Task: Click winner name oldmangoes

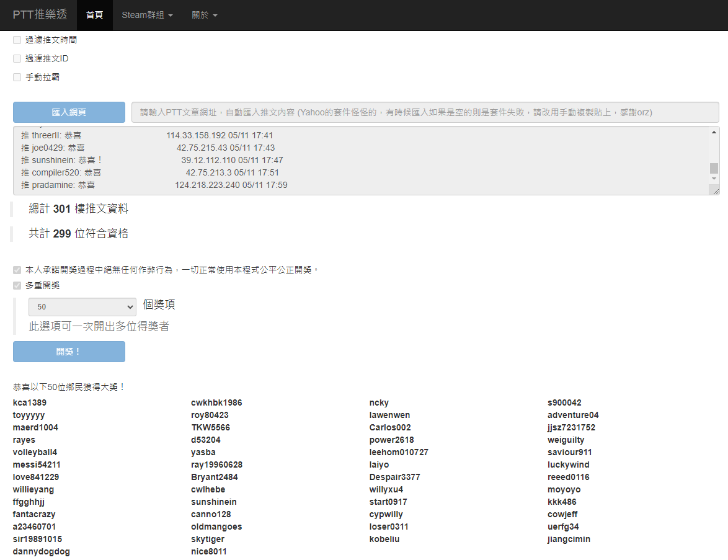Action: point(216,527)
